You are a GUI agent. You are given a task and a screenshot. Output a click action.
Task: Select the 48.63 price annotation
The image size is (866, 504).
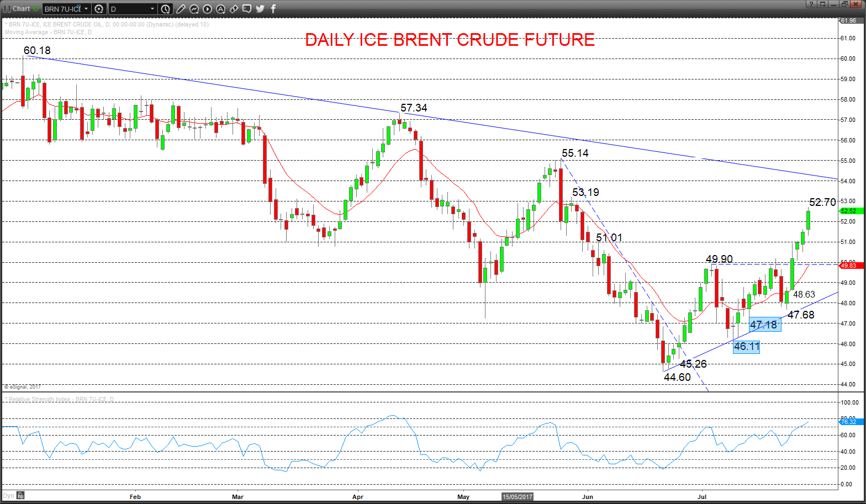[804, 294]
